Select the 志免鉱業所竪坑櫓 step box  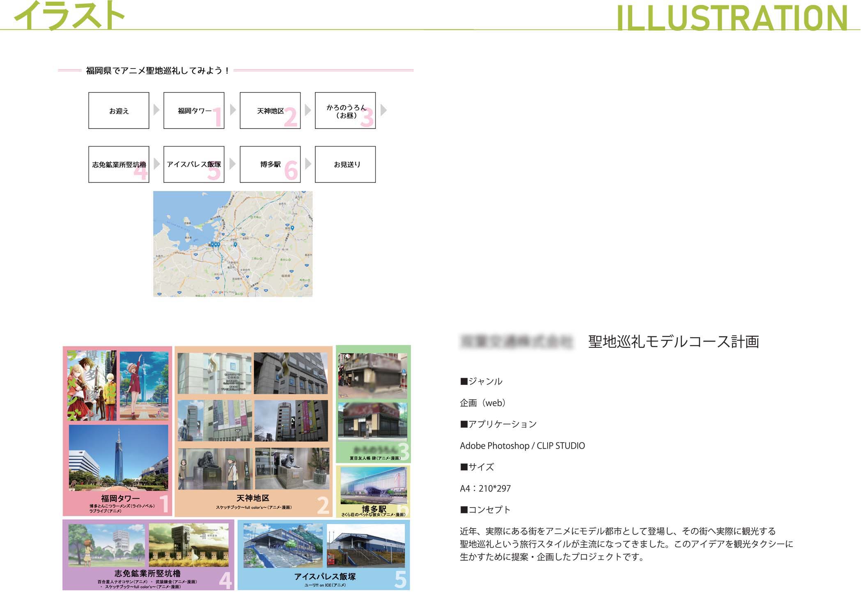tap(119, 164)
